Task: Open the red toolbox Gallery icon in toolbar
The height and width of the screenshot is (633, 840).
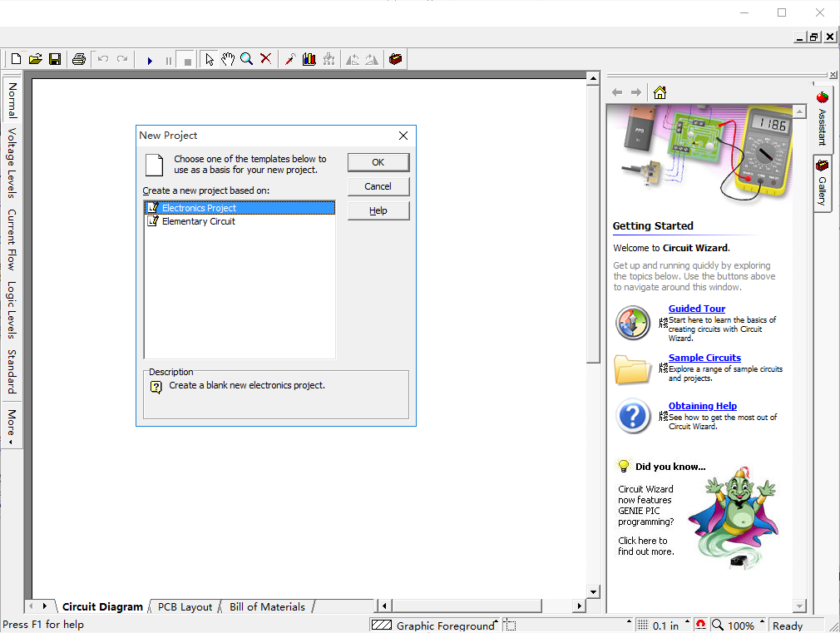Action: (x=395, y=59)
